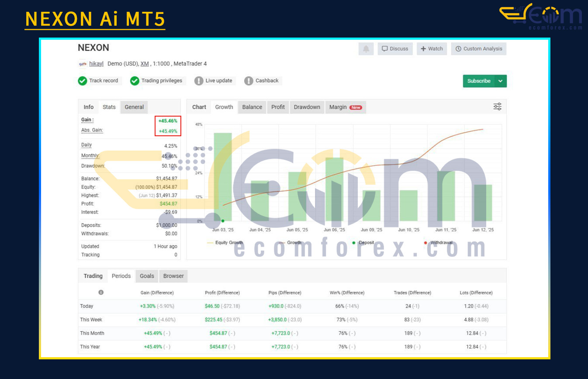Click the This Year row label
This screenshot has height=379, width=588.
point(90,347)
